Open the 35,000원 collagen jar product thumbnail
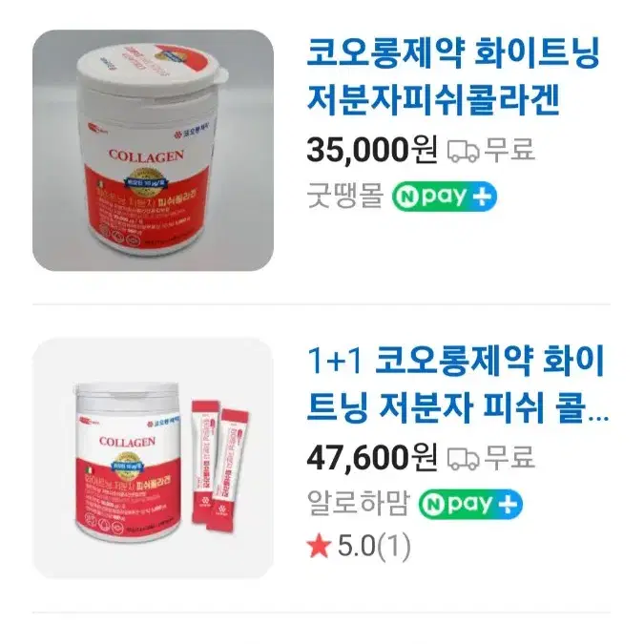Viewport: 644px width, 644px height. coord(153,150)
